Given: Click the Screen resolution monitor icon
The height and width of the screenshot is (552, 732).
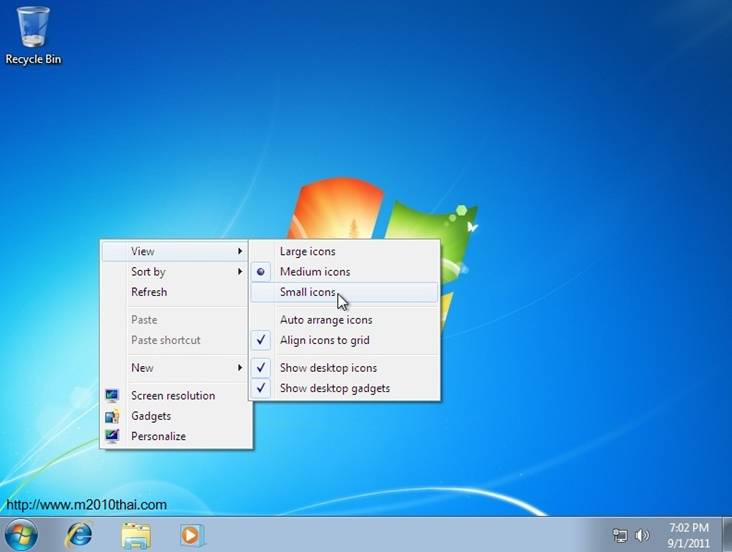Looking at the screenshot, I should [112, 396].
